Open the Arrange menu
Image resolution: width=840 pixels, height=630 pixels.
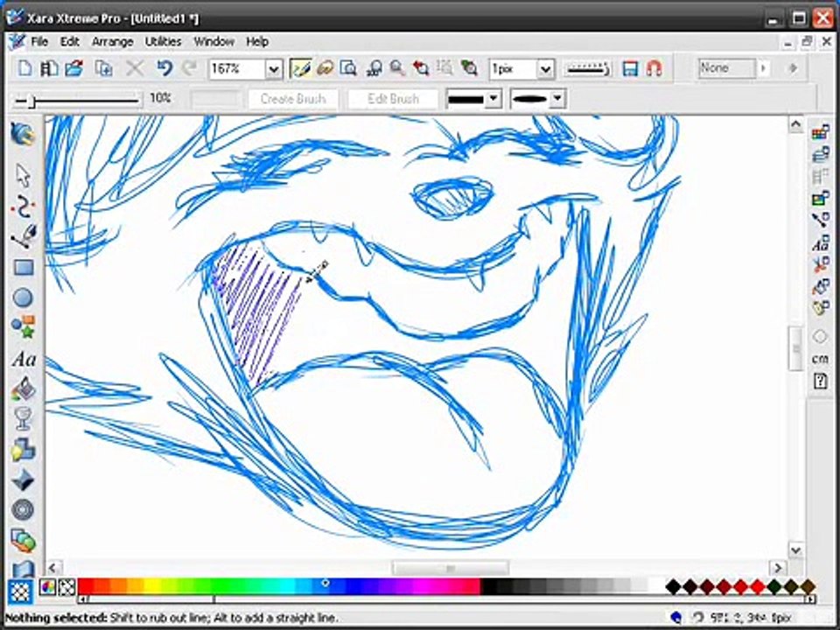pyautogui.click(x=112, y=41)
